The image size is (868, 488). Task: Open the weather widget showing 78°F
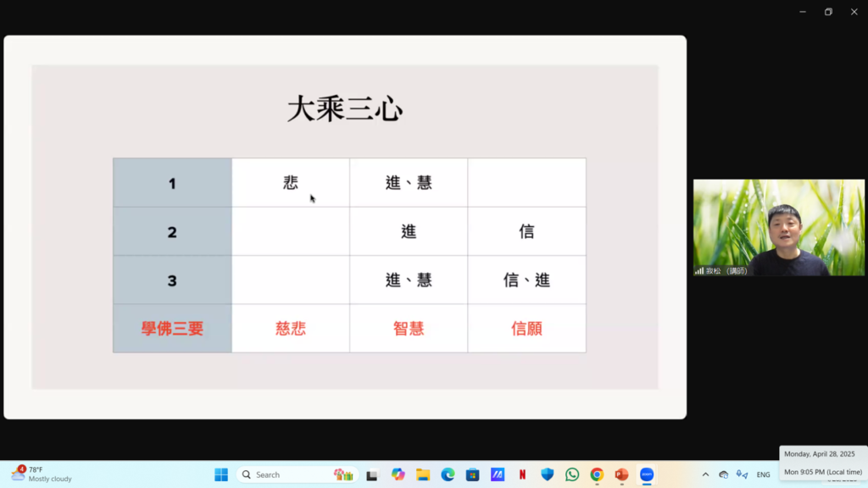tap(41, 474)
